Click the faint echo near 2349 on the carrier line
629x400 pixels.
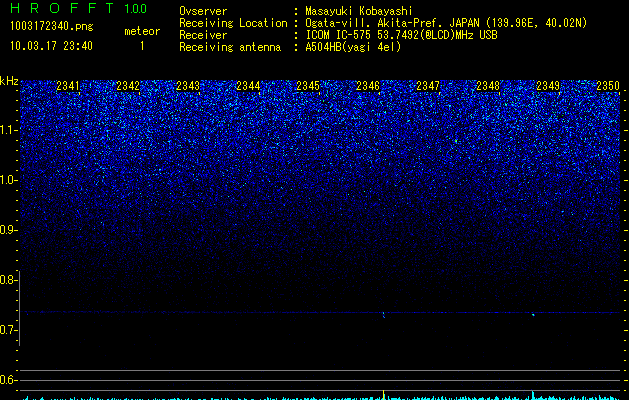tap(533, 315)
